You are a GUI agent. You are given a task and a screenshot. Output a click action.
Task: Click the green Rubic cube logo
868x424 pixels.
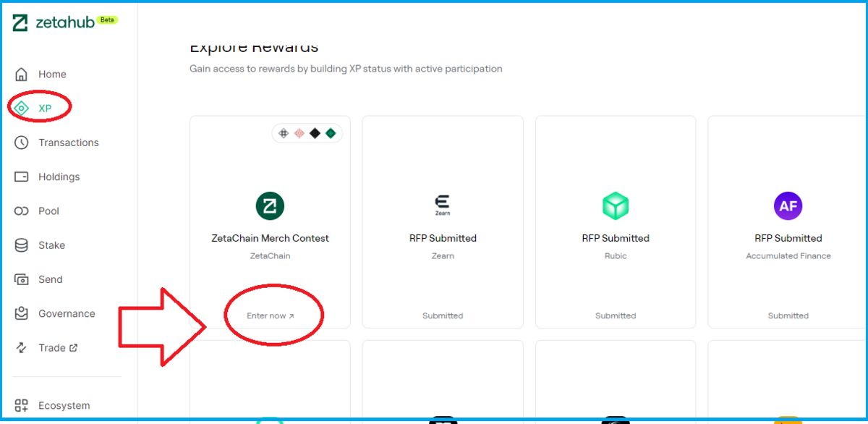point(616,206)
